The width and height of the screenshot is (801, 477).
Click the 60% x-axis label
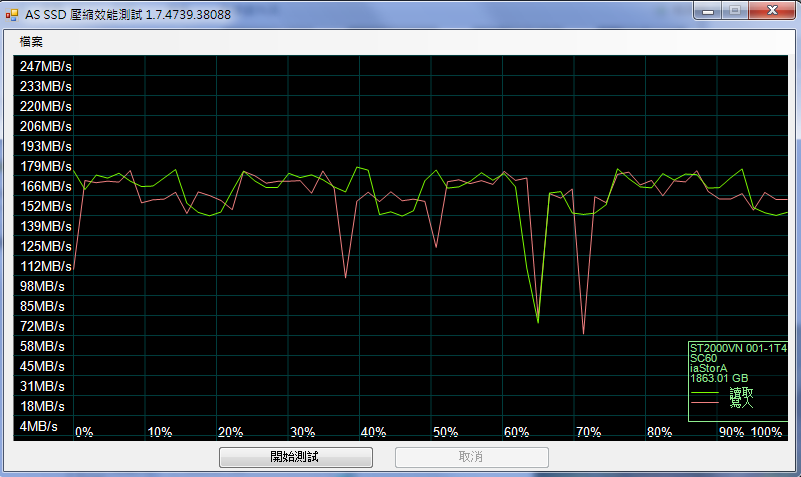tap(516, 433)
